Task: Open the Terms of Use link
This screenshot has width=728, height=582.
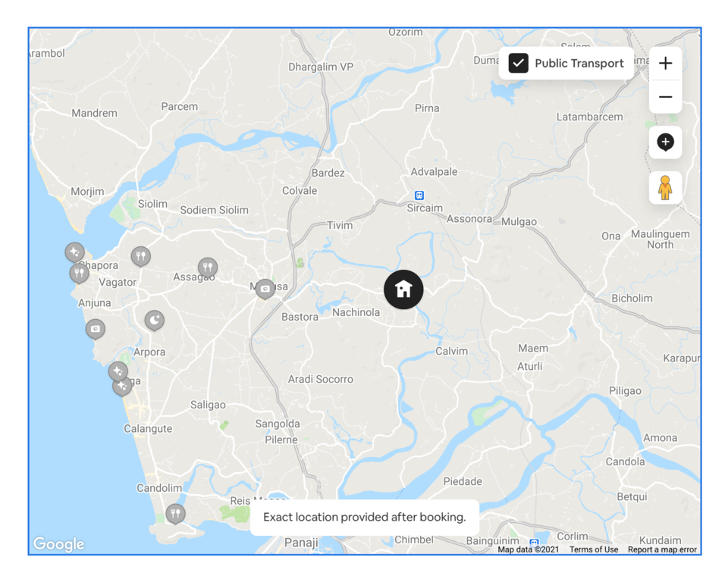Action: pos(594,549)
